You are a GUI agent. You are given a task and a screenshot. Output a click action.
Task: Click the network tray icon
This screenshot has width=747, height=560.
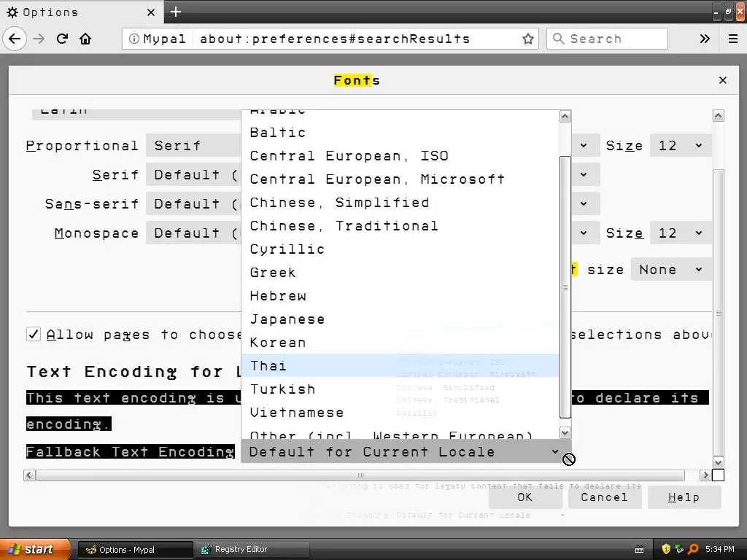point(679,549)
